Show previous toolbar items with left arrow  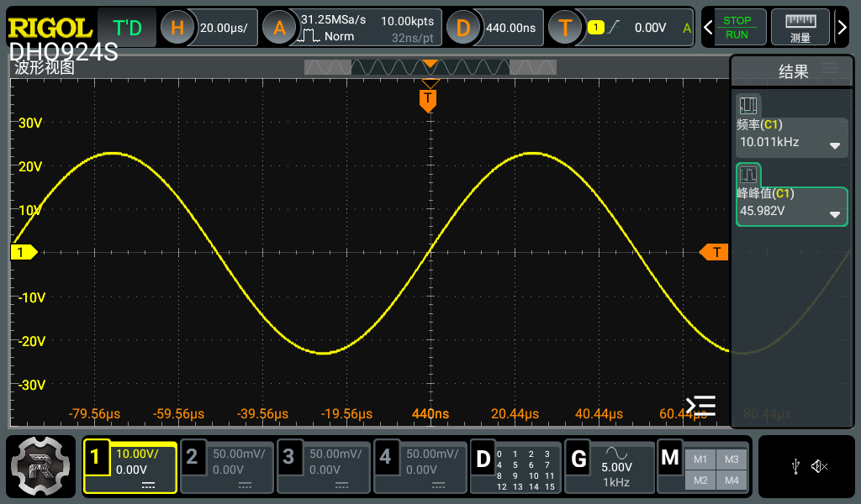(708, 28)
